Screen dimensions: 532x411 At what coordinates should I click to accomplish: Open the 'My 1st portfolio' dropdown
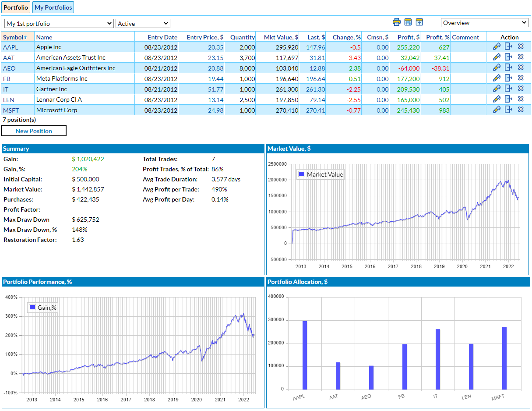tap(59, 24)
